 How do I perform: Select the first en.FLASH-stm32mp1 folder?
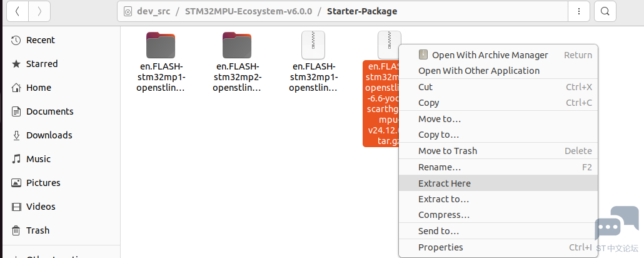click(161, 62)
